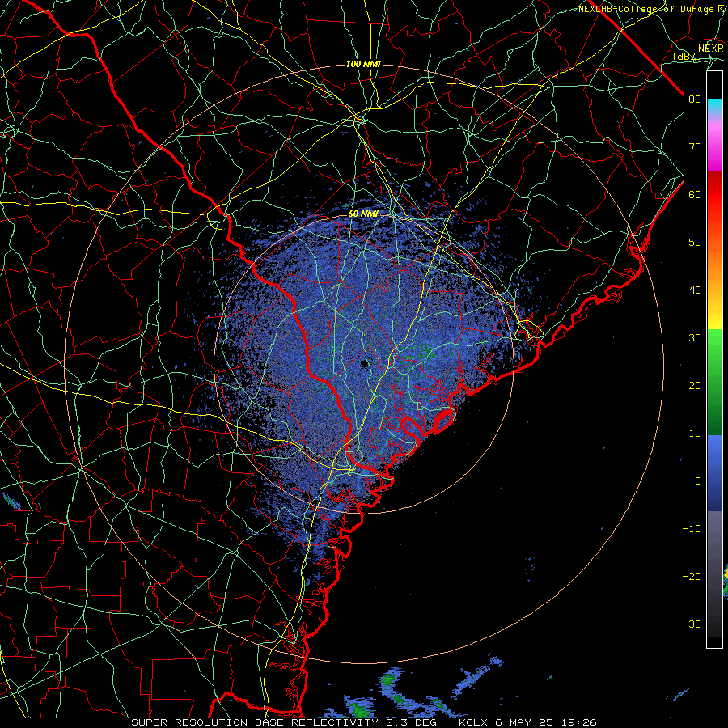
Task: Select the 10 value on dBZ scale
Action: pos(695,434)
